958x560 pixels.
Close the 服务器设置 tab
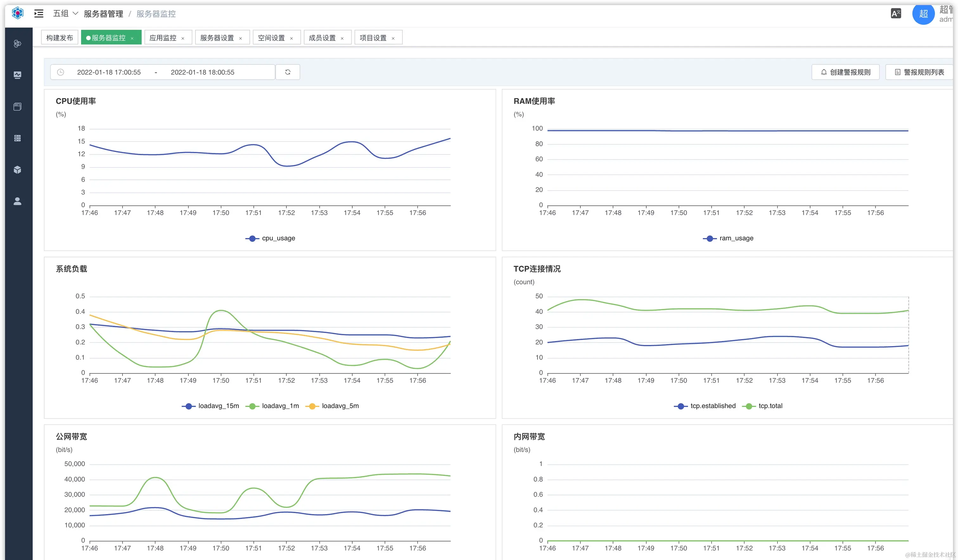point(241,38)
